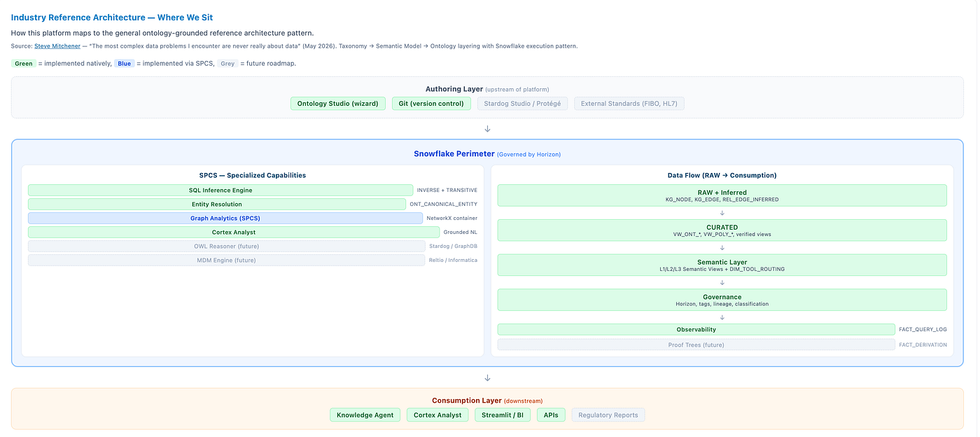Image resolution: width=980 pixels, height=437 pixels.
Task: Click the Governance box
Action: tap(722, 300)
